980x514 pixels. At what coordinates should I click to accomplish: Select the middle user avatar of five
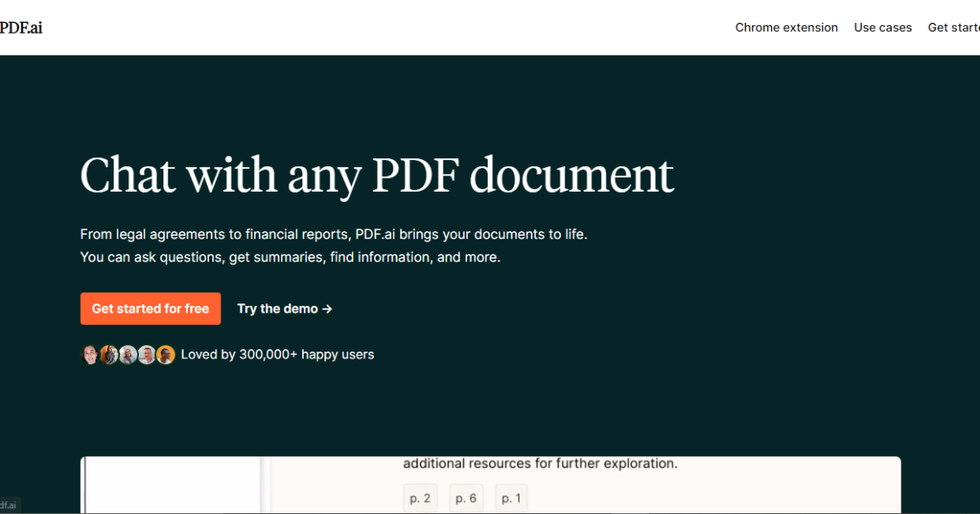coord(128,355)
